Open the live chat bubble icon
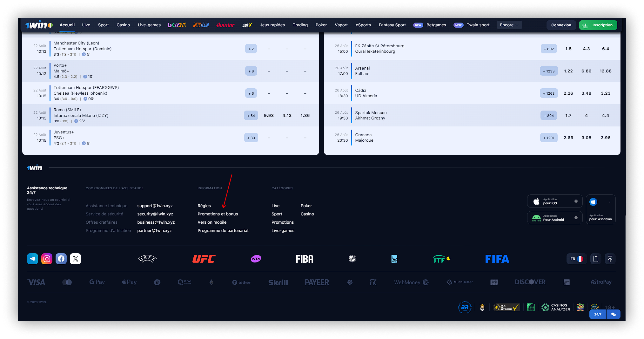The image size is (644, 339). tap(613, 314)
